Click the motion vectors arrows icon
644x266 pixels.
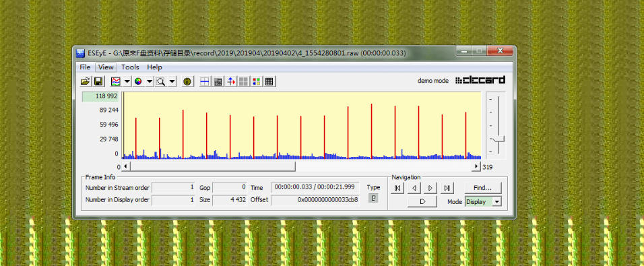tap(232, 81)
